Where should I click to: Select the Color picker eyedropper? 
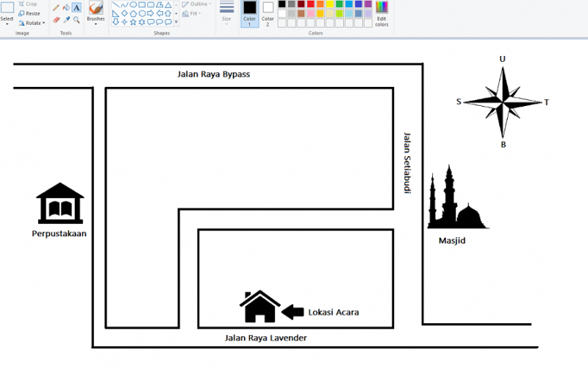point(66,20)
